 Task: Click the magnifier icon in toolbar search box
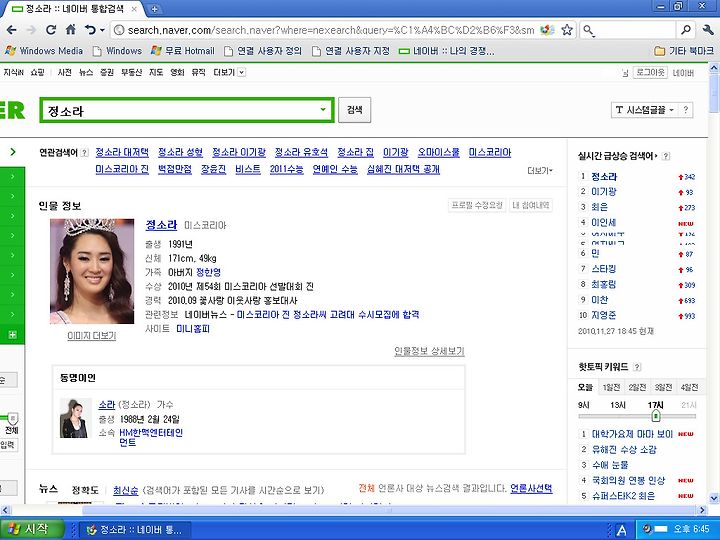(588, 31)
